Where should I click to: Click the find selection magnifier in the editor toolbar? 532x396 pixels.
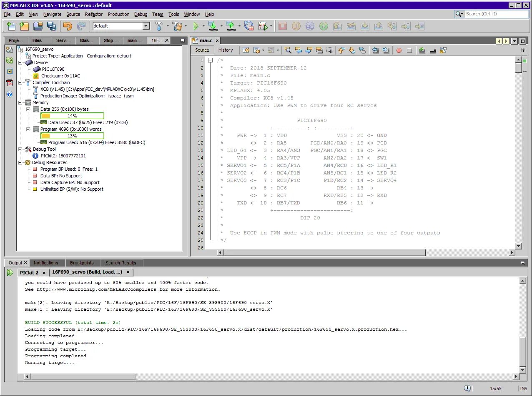point(288,50)
